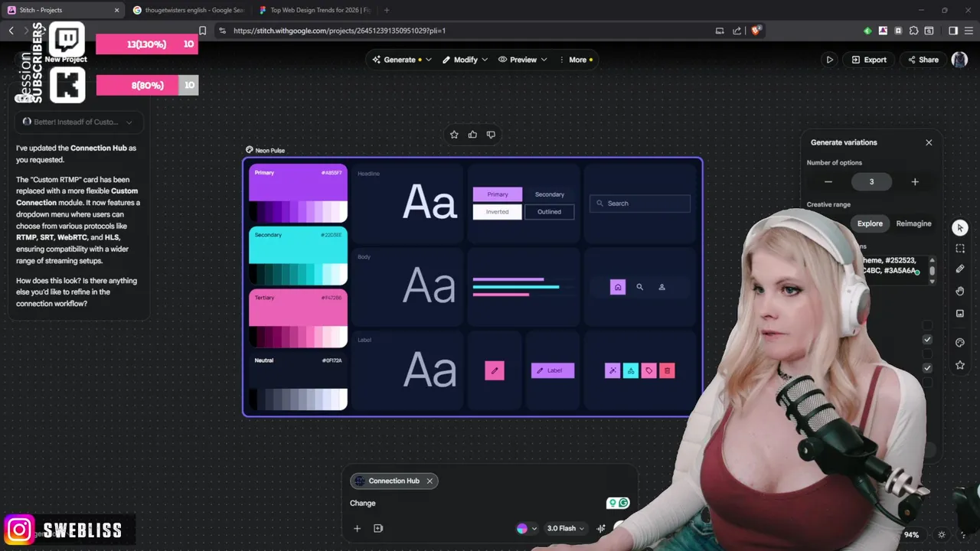Click the Brave shields icon

[x=756, y=31]
